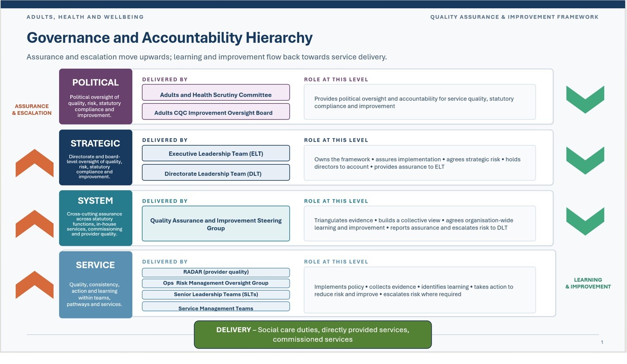Select the Ops Risk Management Oversight Group box
The image size is (627, 364).
tap(216, 283)
